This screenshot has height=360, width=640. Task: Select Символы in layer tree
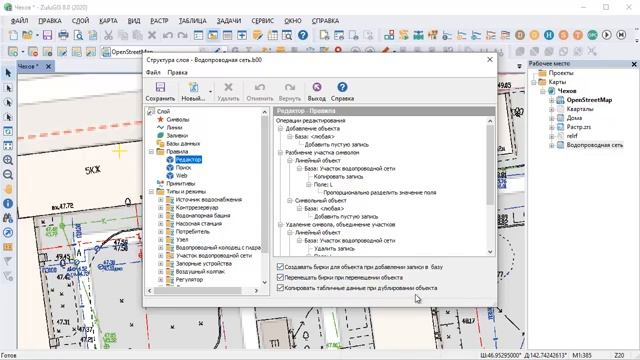(x=178, y=120)
